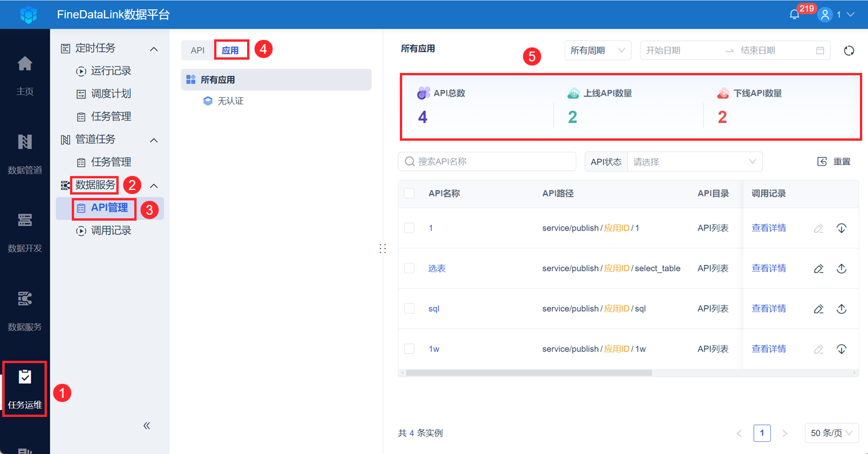Select 所有应用 in application tree
The width and height of the screenshot is (868, 454).
(x=276, y=80)
